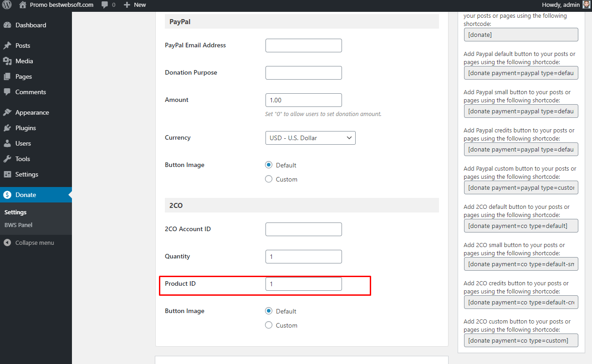Select the 2CO credits button shortcode box

(521, 302)
